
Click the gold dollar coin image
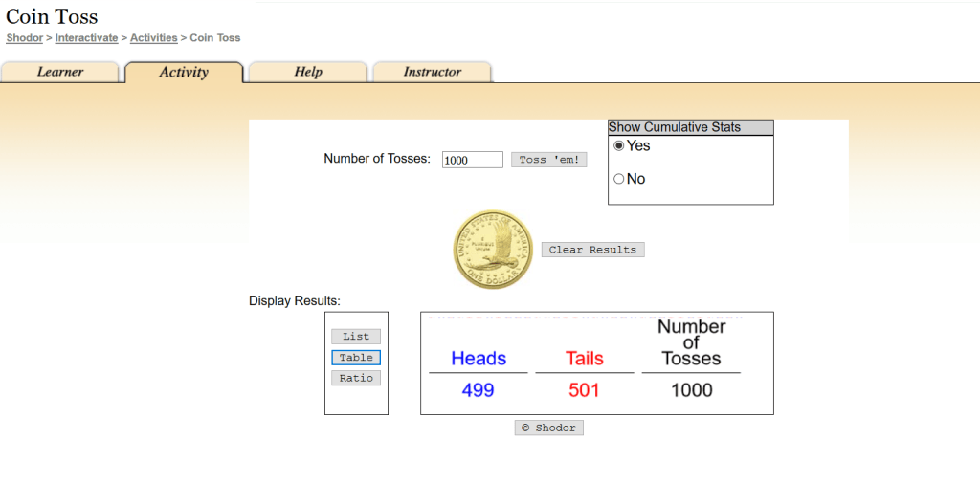coord(493,250)
